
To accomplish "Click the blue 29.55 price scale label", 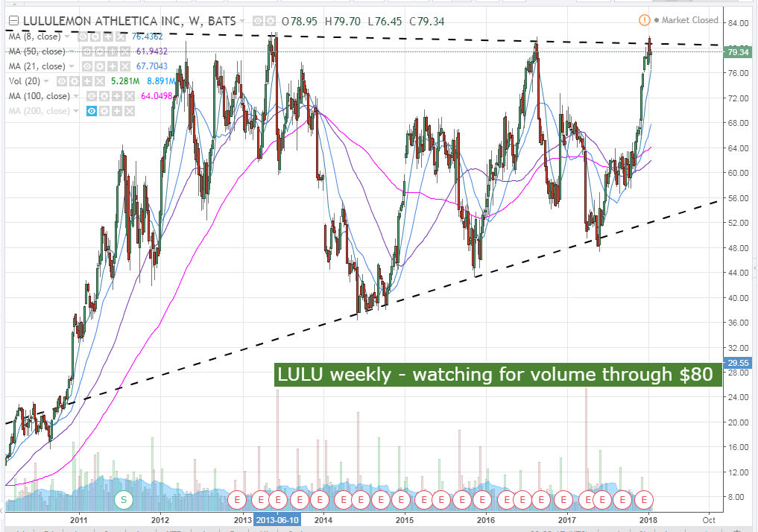I will (738, 362).
